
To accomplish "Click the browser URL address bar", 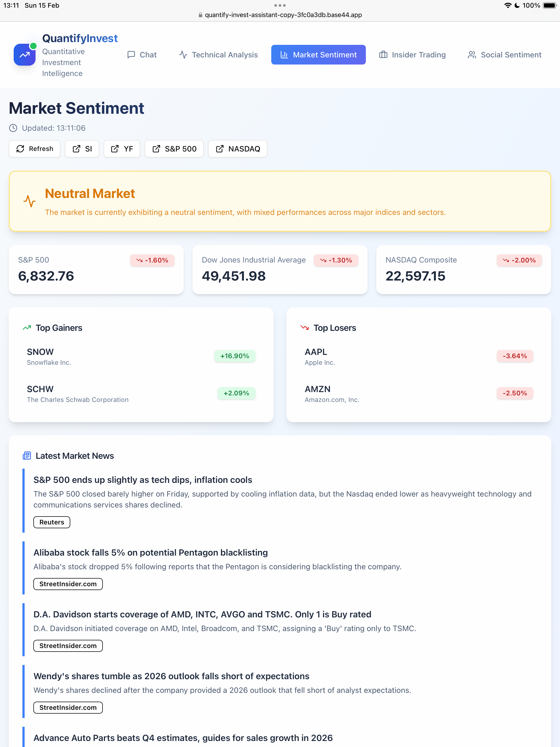I will coord(280,14).
